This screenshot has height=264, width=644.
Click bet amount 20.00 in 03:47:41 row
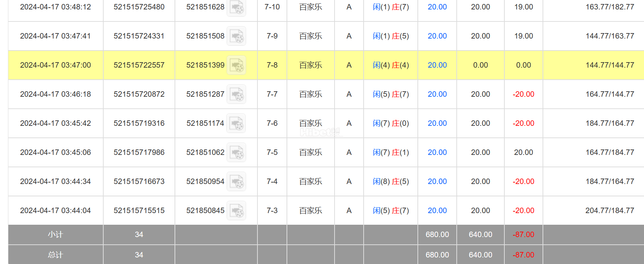(x=437, y=36)
